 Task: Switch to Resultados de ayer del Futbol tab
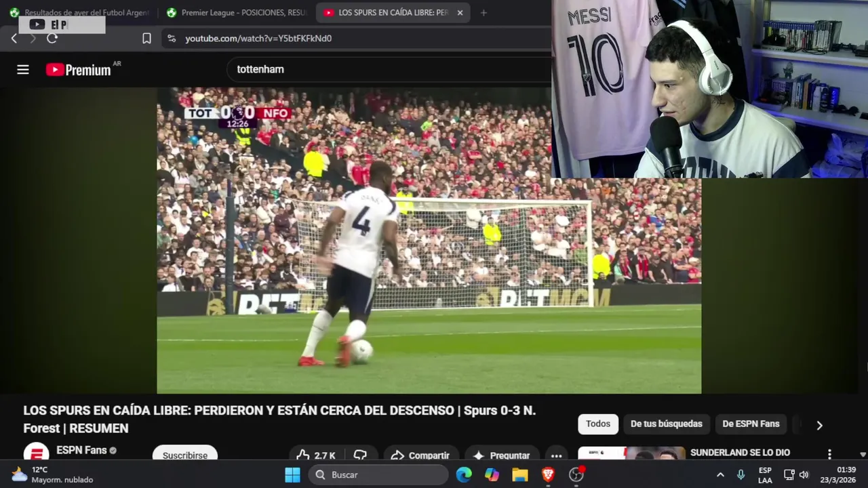click(80, 13)
